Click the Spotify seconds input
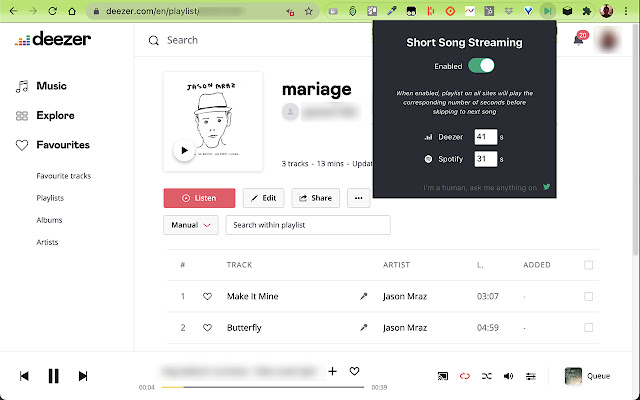This screenshot has height=400, width=640. point(486,159)
